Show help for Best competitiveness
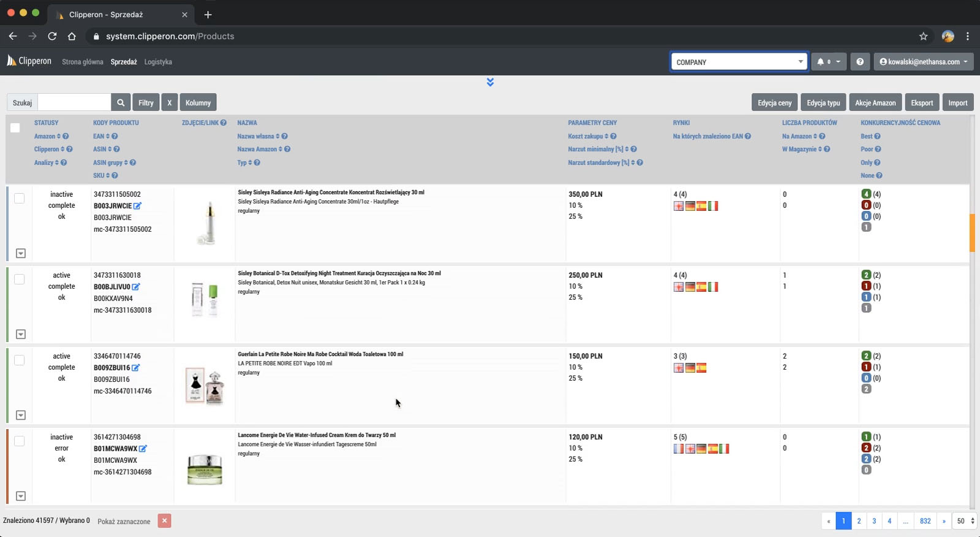980x537 pixels. (877, 136)
